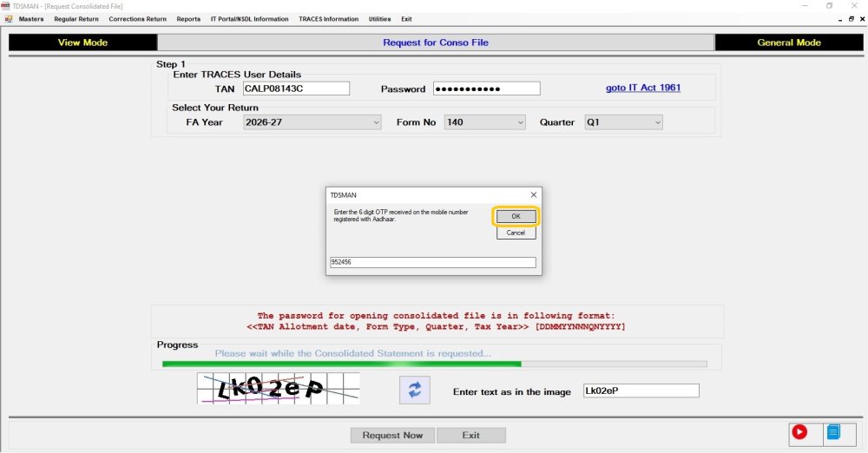The image size is (868, 453).
Task: Click the captcha image Lk02eP
Action: click(x=279, y=388)
